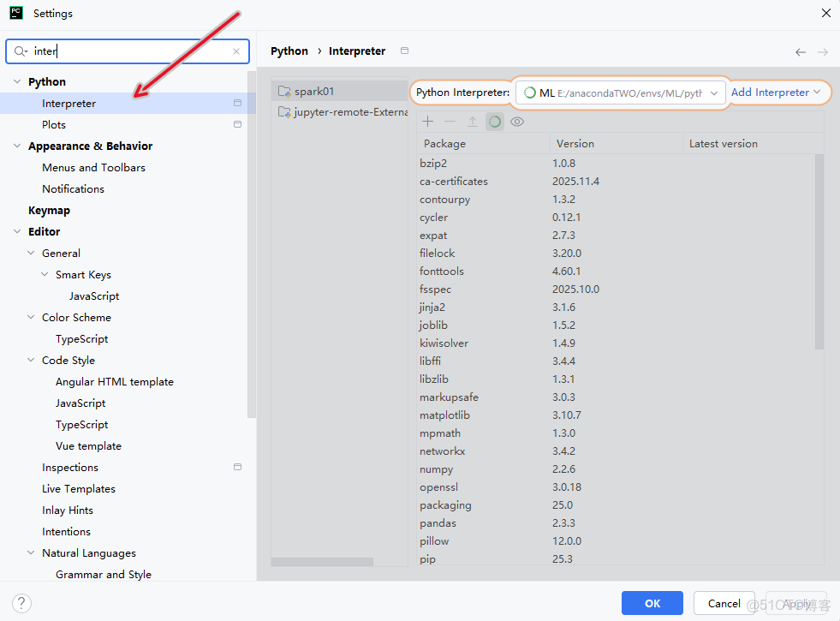Sort by Latest version column header
Viewport: 840px width, 621px height.
point(753,144)
